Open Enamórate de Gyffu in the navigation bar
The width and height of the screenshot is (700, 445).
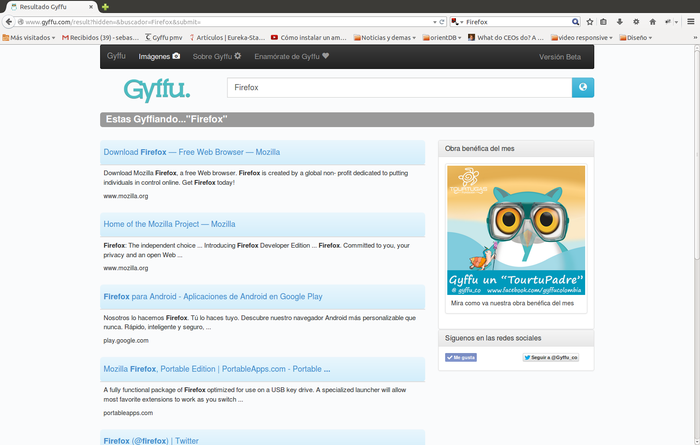(x=292, y=56)
